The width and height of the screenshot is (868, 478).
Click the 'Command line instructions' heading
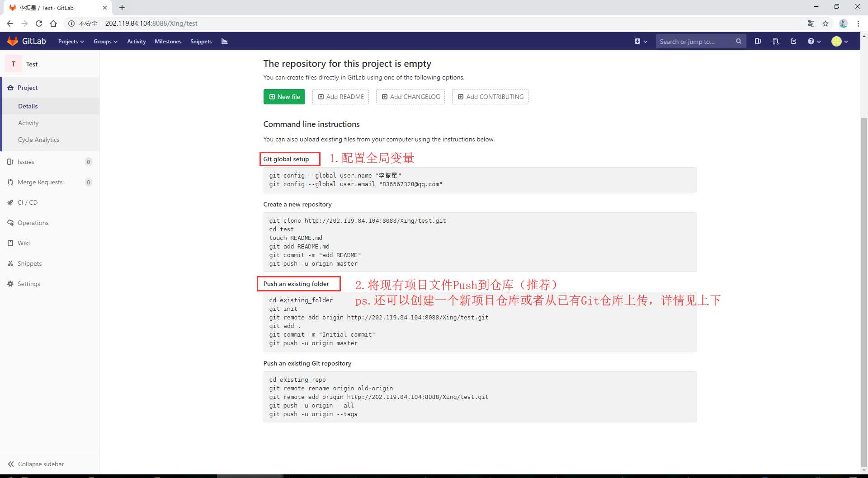tap(311, 124)
